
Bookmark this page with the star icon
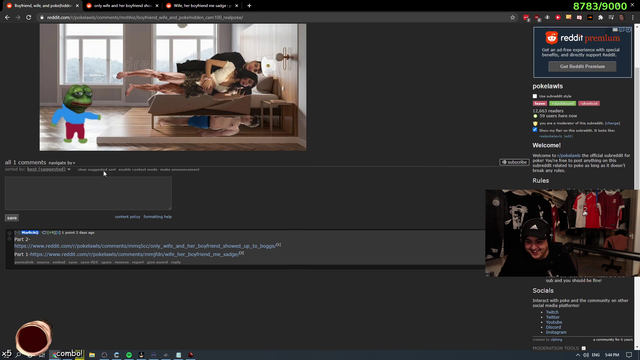point(513,18)
